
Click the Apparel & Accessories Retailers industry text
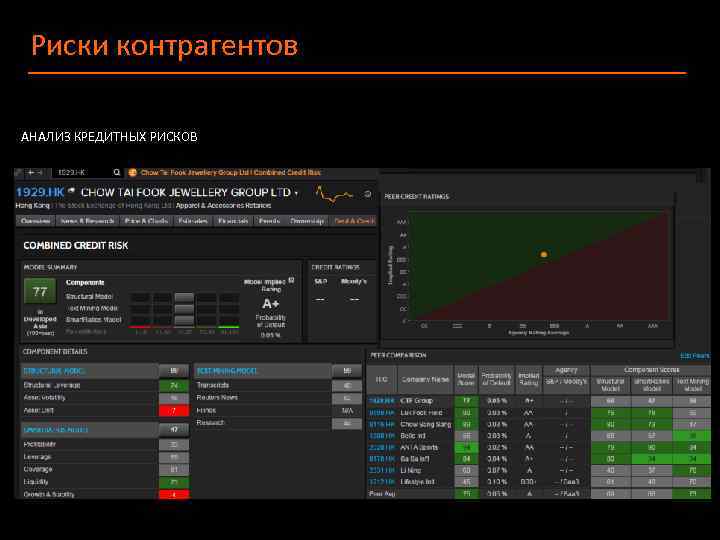(223, 206)
